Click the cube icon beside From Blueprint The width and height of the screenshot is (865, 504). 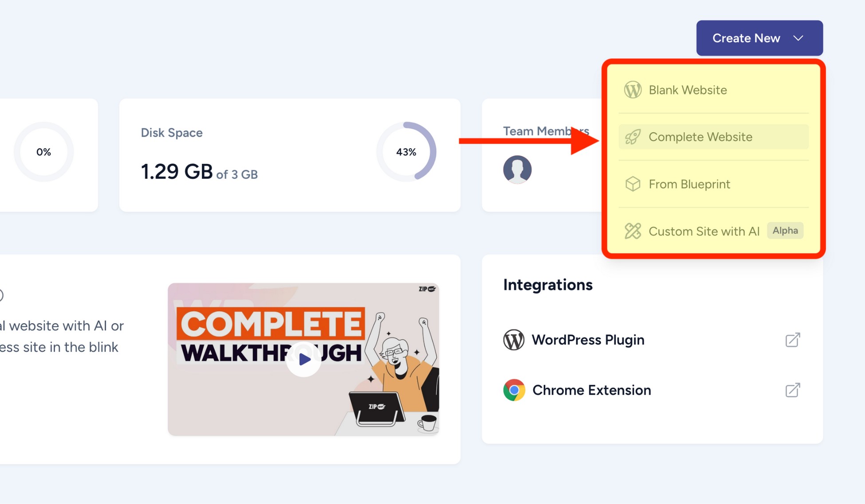(633, 184)
